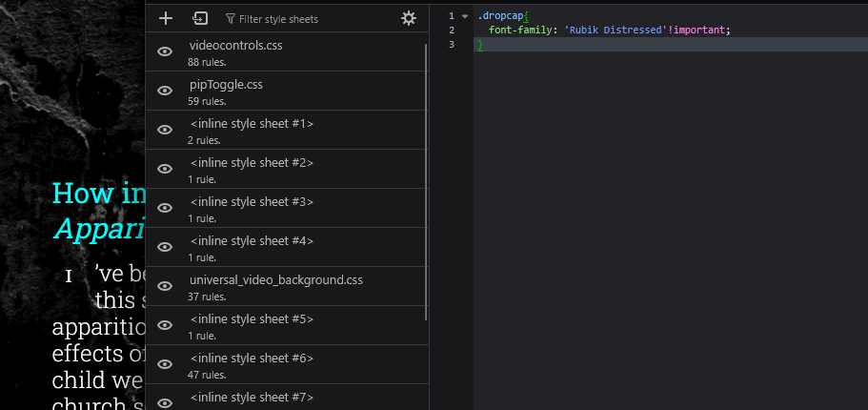Toggle eye icon for inline style sheet #3
The image size is (868, 410).
pos(165,208)
